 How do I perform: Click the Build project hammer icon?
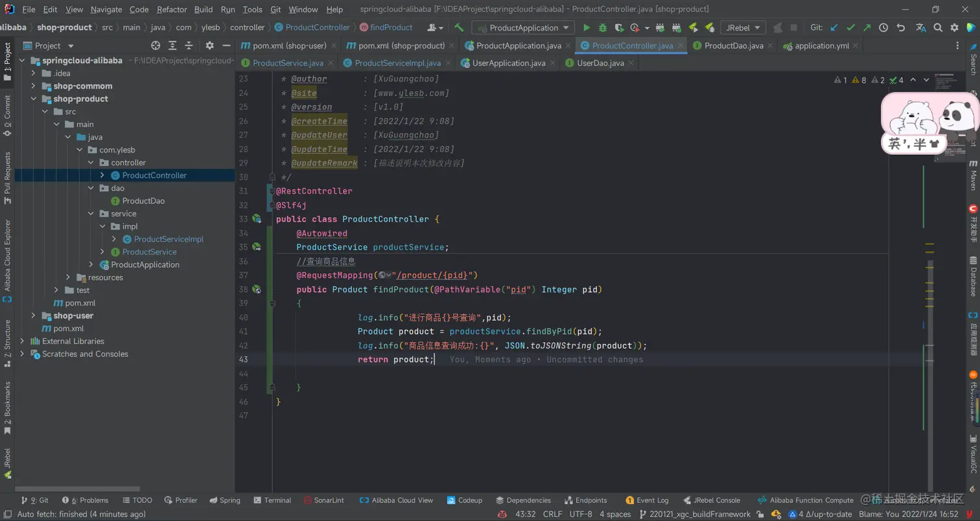coord(459,28)
